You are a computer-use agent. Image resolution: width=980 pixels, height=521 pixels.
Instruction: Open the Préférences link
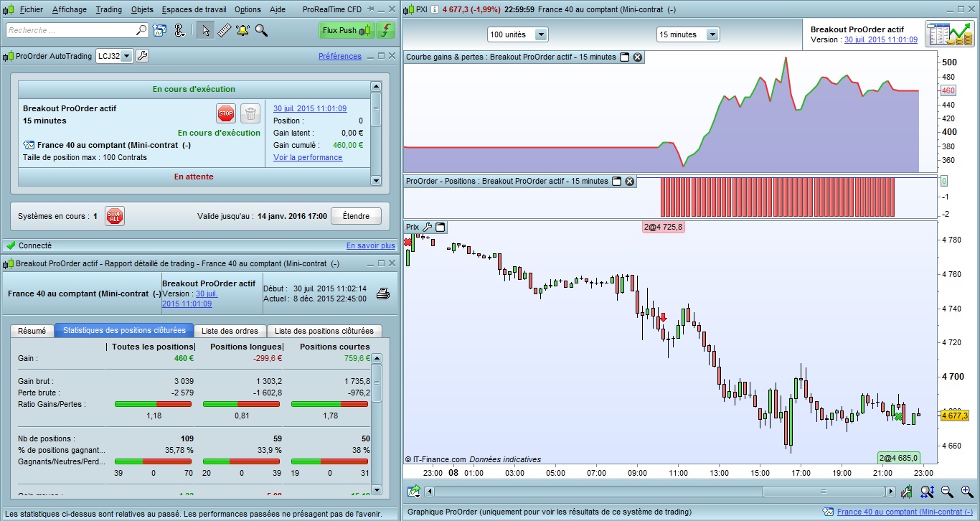tap(340, 56)
